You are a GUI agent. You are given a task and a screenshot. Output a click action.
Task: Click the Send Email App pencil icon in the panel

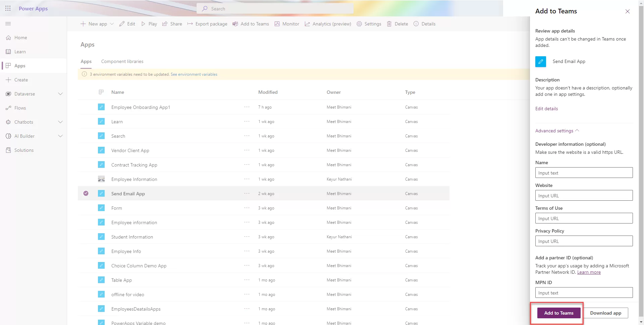(x=540, y=62)
